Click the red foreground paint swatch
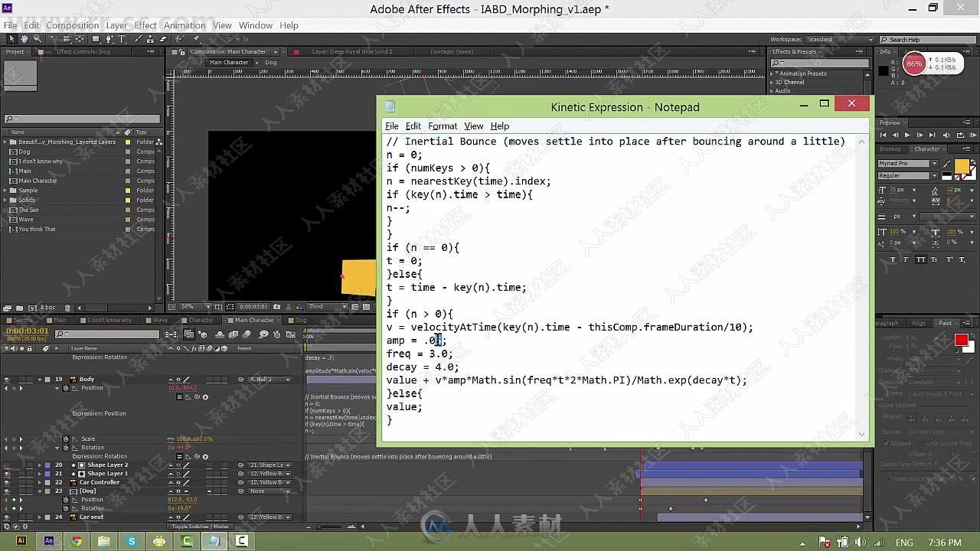This screenshot has height=551, width=980. pos(962,341)
